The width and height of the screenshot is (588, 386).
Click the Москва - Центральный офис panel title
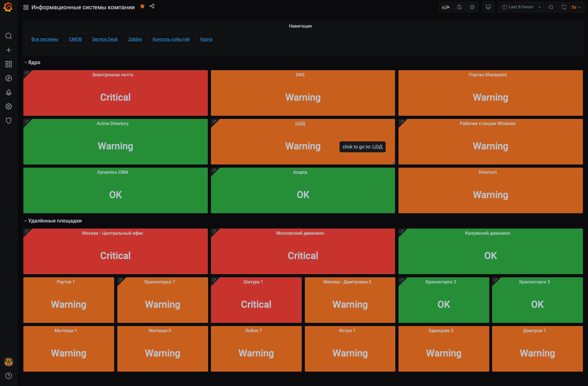[113, 233]
